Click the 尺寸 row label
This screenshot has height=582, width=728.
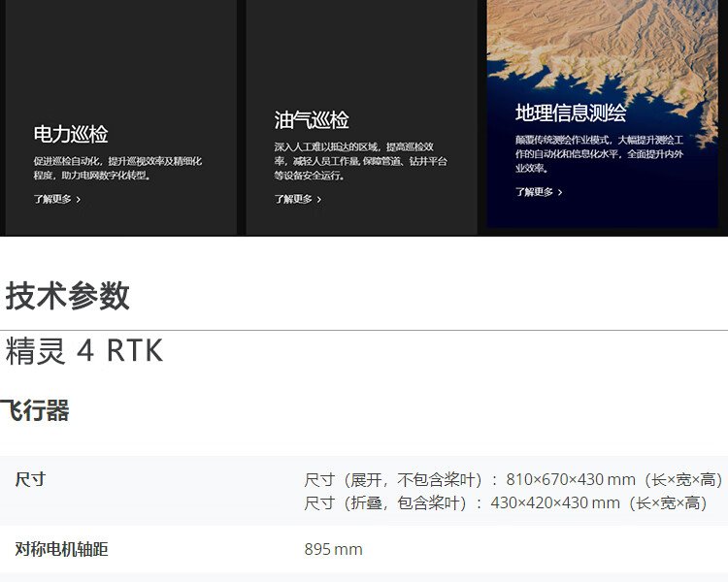tap(30, 479)
